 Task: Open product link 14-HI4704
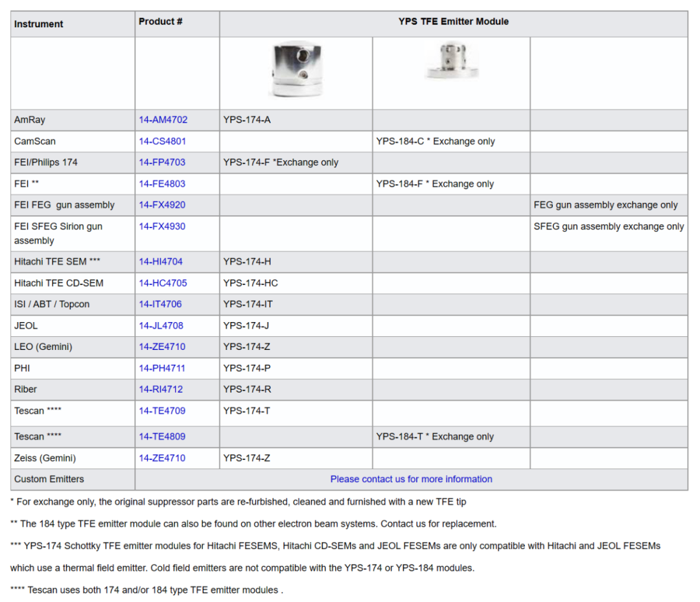click(161, 262)
